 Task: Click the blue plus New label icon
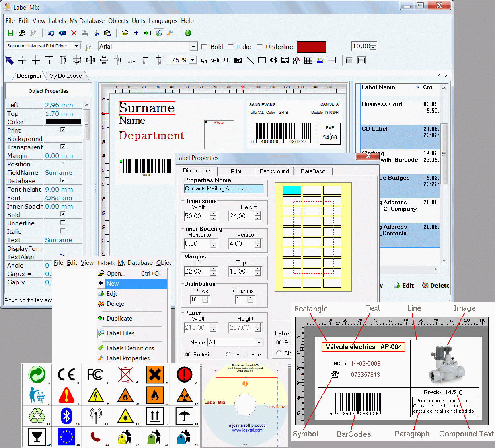[x=136, y=33]
